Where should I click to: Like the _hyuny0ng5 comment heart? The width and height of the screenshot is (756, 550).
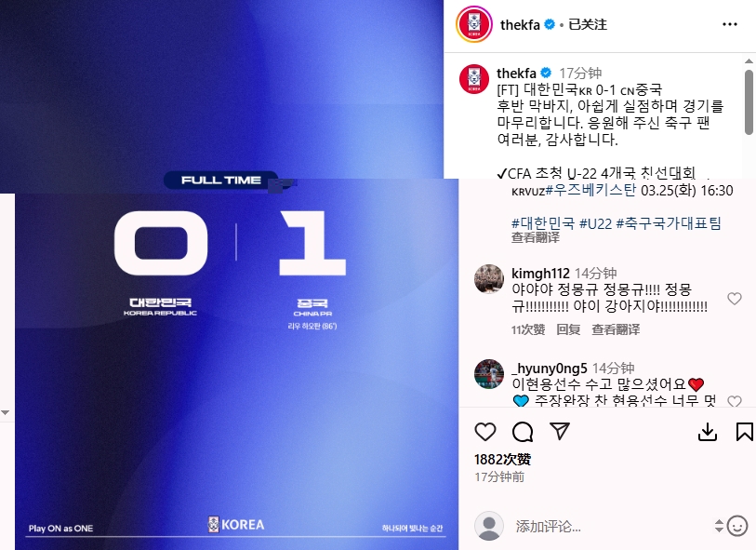pos(735,401)
